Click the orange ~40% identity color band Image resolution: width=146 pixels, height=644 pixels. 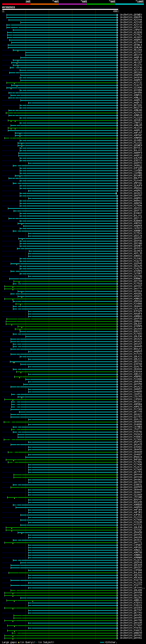pyautogui.click(x=45, y=4)
